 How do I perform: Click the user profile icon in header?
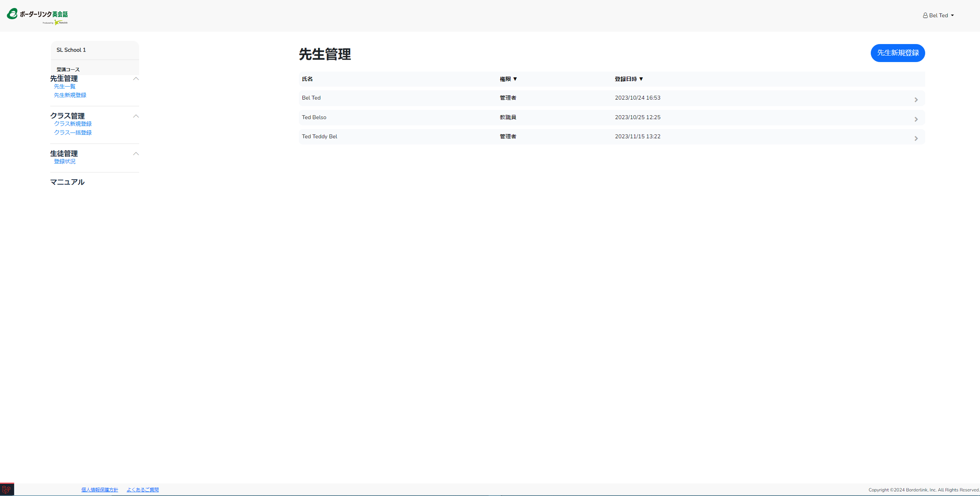pos(925,16)
